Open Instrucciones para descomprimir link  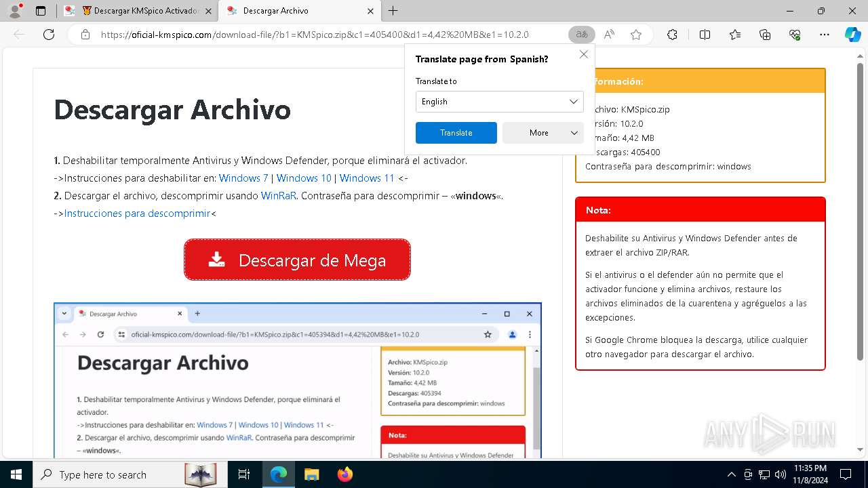(138, 213)
